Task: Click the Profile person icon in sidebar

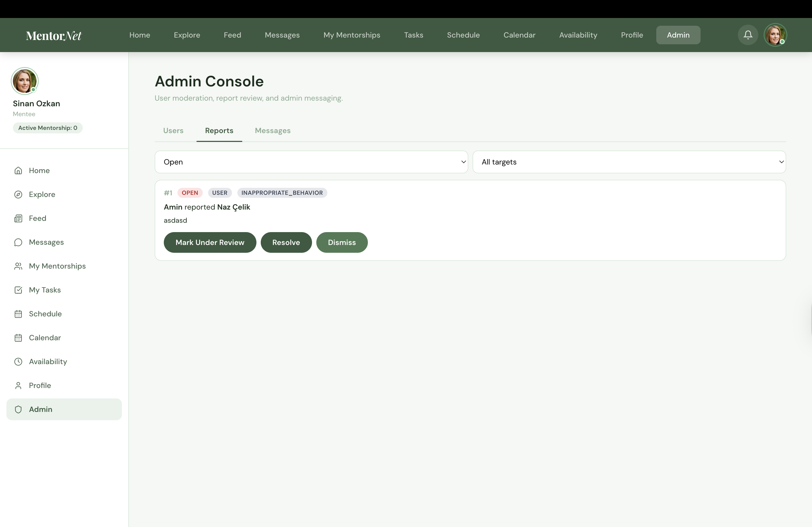Action: pyautogui.click(x=18, y=385)
